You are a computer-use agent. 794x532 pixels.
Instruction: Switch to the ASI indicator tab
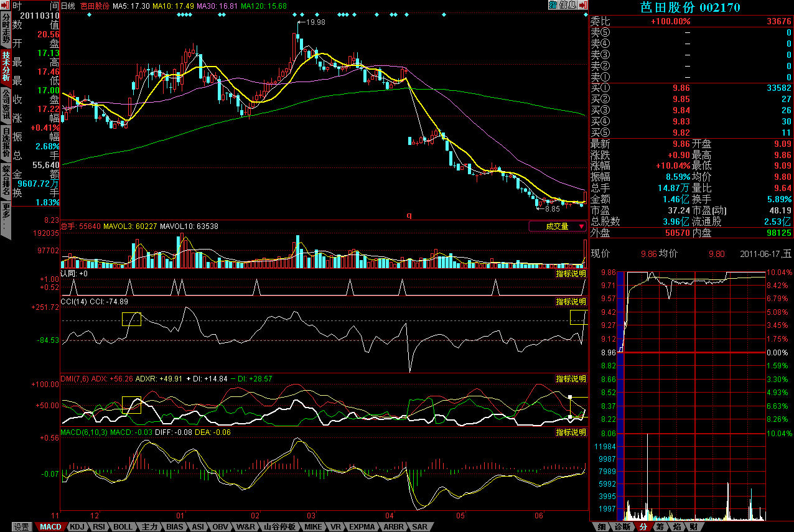point(198,527)
